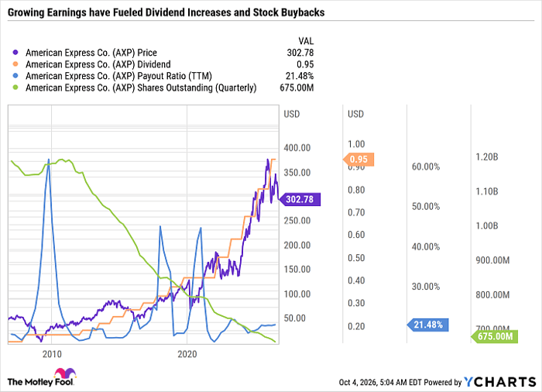This screenshot has height=392, width=542.
Task: Click the YCharts logo
Action: 500,382
